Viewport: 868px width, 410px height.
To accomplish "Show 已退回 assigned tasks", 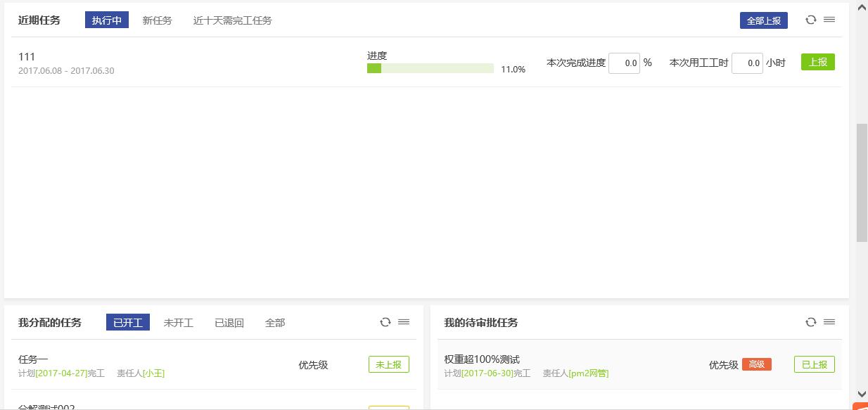I will pos(229,323).
